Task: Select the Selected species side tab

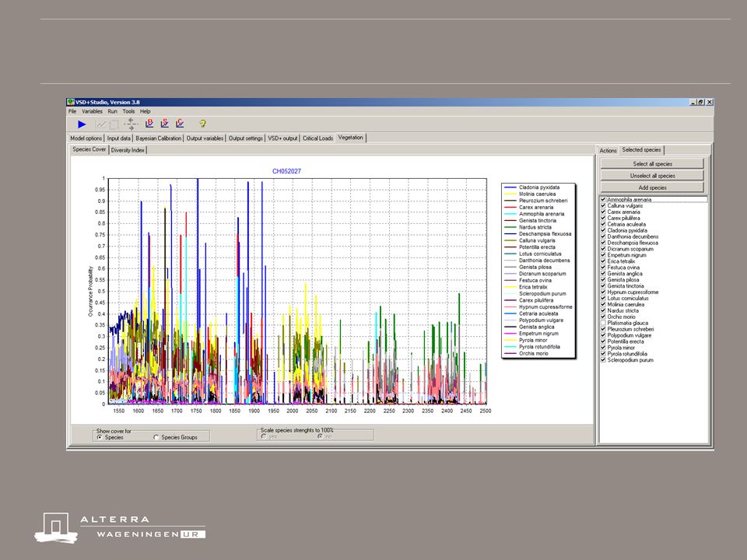Action: [641, 150]
